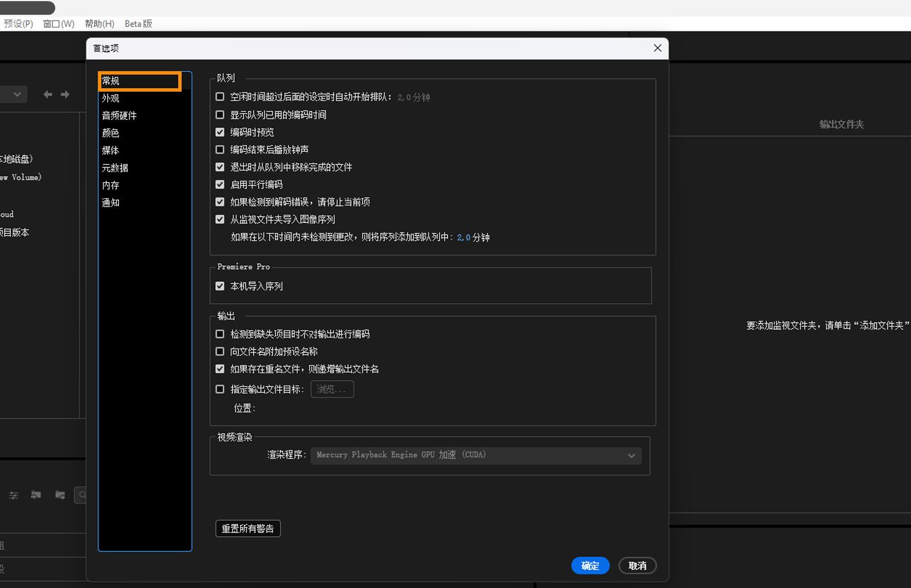Screen dimensions: 911x588
Task: Open the 帮助(H) menu
Action: pos(99,23)
